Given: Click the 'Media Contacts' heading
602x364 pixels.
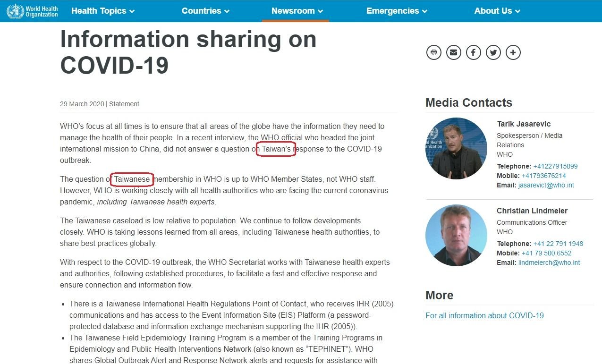Looking at the screenshot, I should coord(469,102).
